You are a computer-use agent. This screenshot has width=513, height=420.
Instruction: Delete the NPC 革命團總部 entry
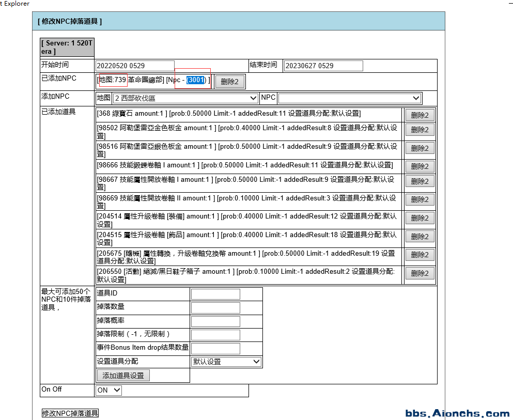229,81
